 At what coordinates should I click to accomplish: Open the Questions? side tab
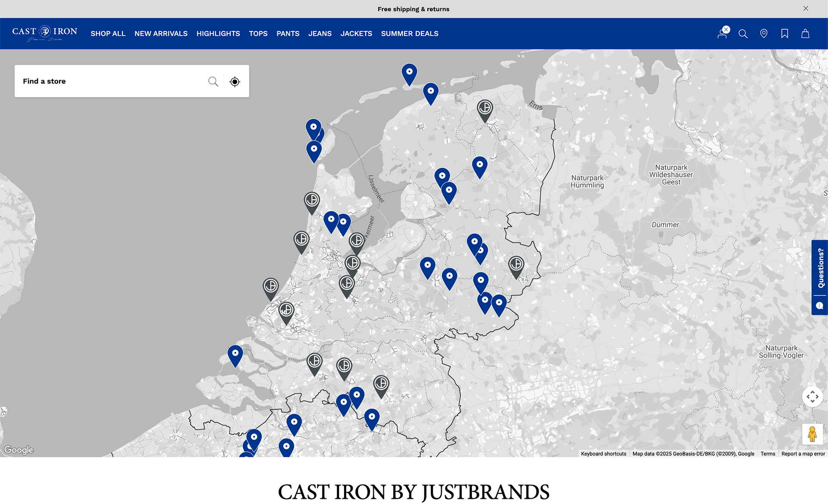click(x=820, y=268)
